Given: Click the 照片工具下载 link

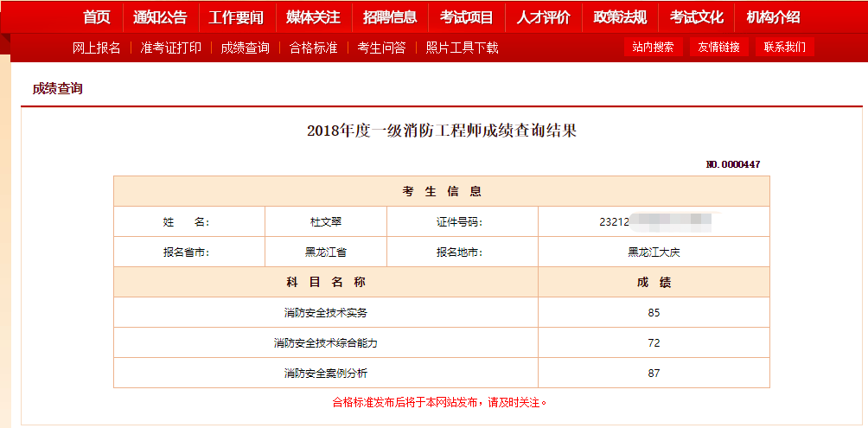Looking at the screenshot, I should 463,48.
